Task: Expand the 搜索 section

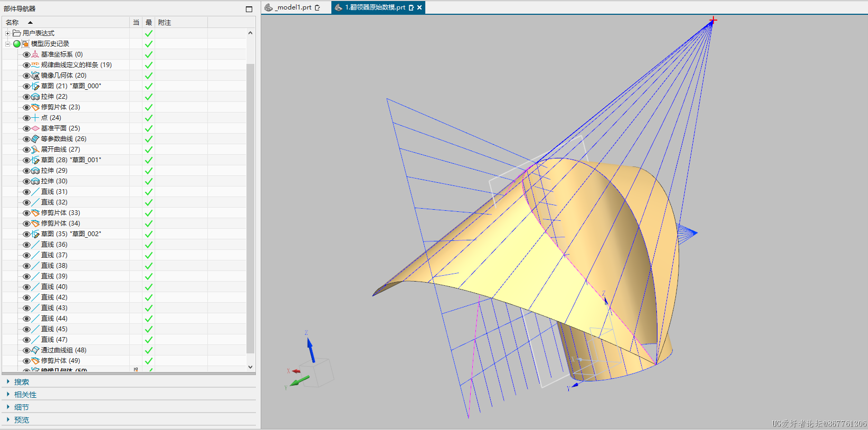Action: pos(8,381)
